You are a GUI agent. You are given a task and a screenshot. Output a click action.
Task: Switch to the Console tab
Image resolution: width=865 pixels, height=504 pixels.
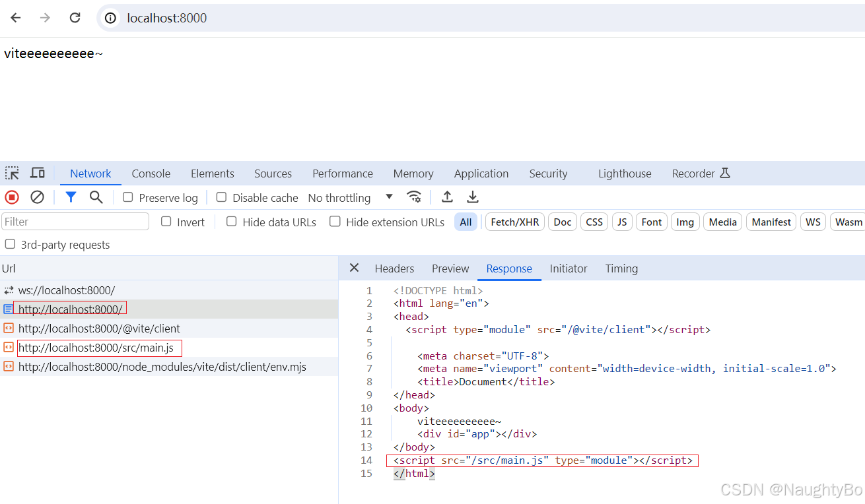click(151, 173)
